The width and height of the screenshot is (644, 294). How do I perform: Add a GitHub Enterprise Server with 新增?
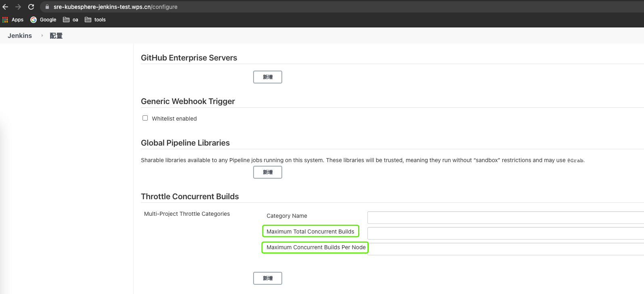pos(268,77)
